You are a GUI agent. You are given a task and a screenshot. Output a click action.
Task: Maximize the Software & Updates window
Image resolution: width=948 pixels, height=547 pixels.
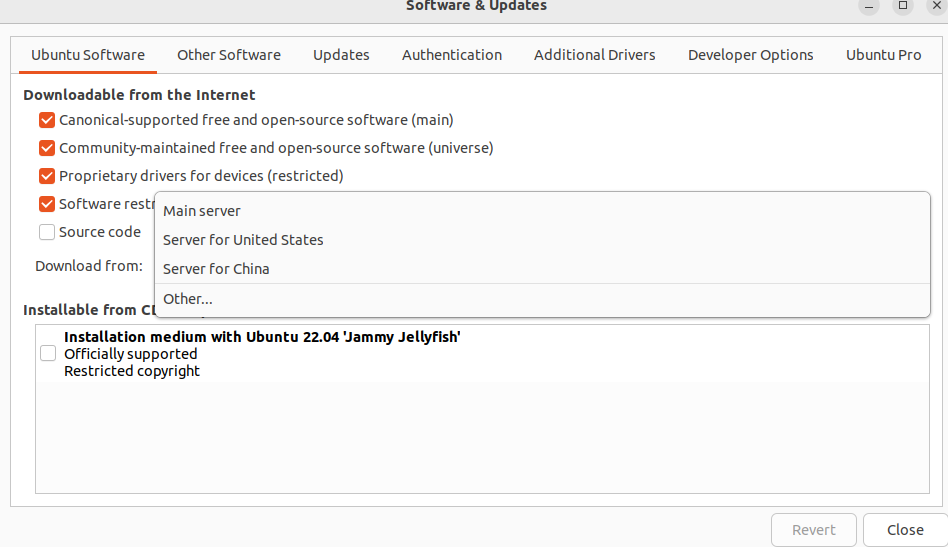point(902,6)
